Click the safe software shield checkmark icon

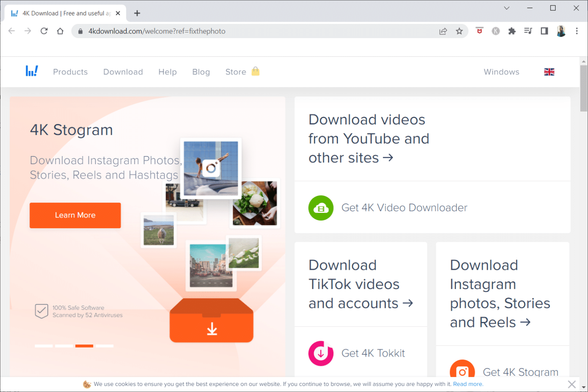point(41,311)
